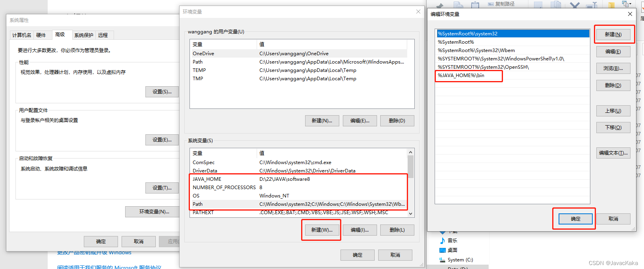Confirm edit variable dialog with 确定

[576, 219]
